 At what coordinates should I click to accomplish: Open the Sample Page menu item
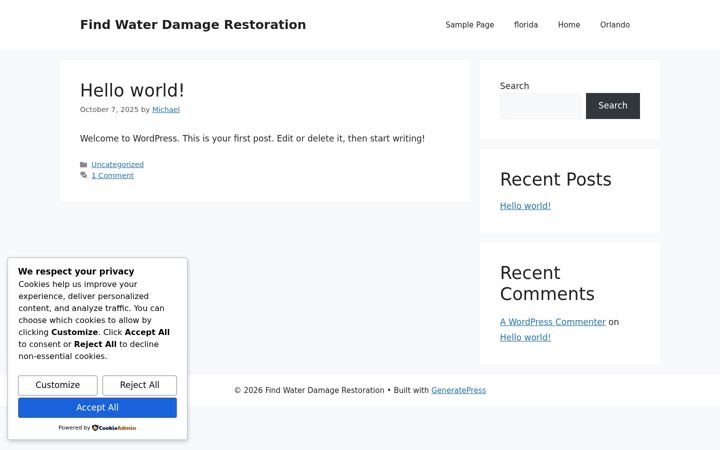pos(469,25)
